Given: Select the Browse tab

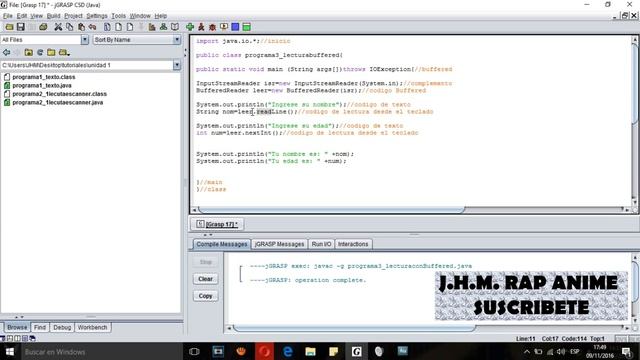Looking at the screenshot, I should point(17,327).
